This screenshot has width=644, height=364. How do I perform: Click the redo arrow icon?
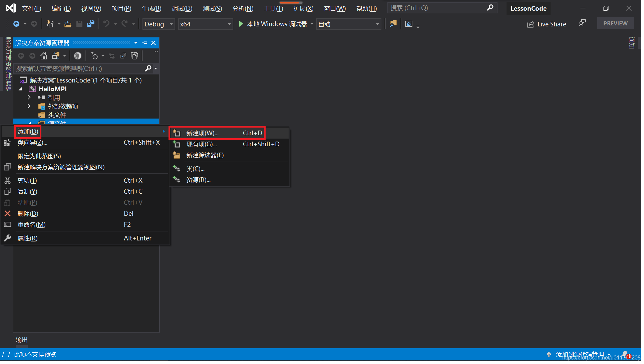click(x=124, y=24)
